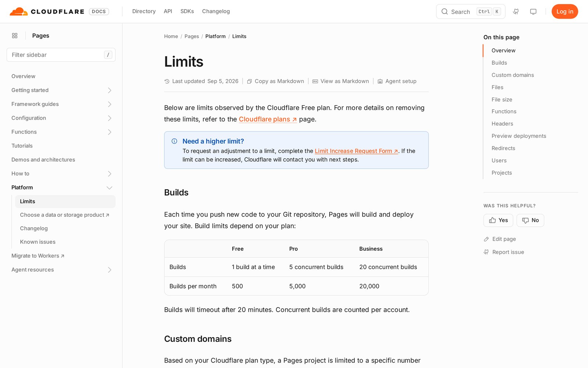Open the Search box in header
Viewport: 588px width, 368px height.
pyautogui.click(x=471, y=11)
